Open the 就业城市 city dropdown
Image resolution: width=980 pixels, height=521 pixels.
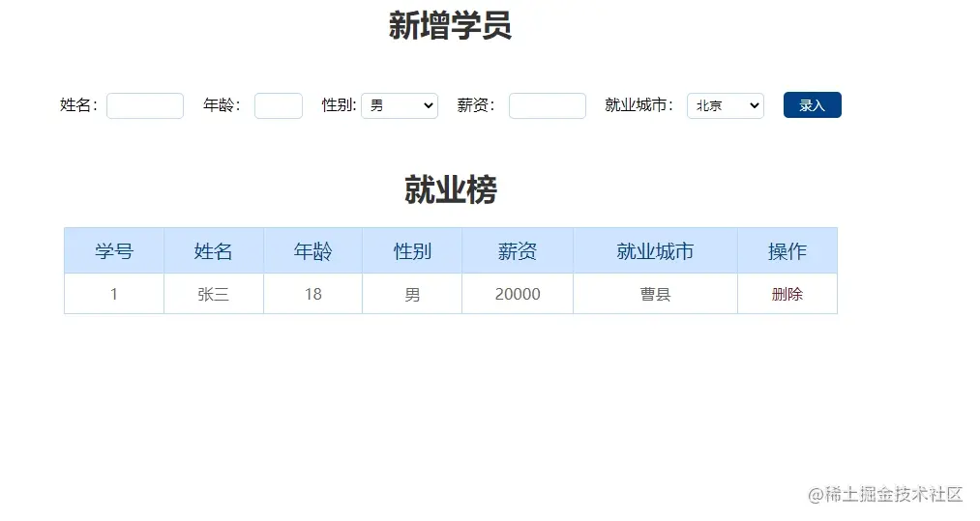pos(726,105)
